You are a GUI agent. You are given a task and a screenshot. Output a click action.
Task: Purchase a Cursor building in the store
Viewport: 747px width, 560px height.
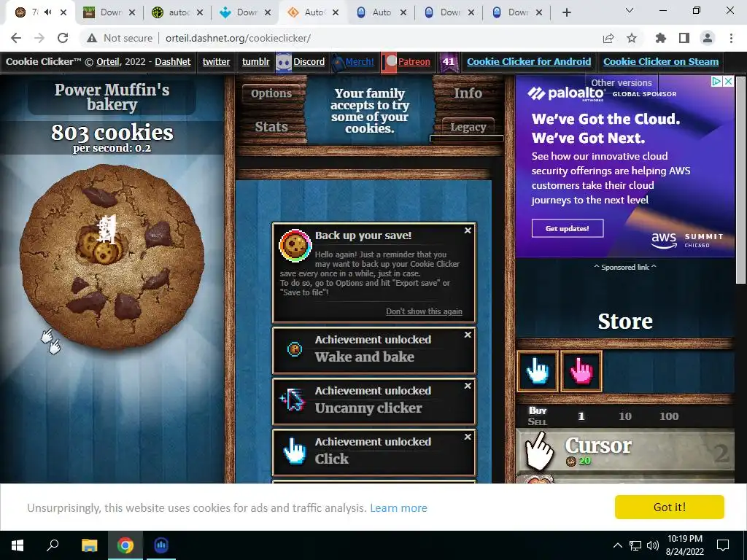pos(625,452)
